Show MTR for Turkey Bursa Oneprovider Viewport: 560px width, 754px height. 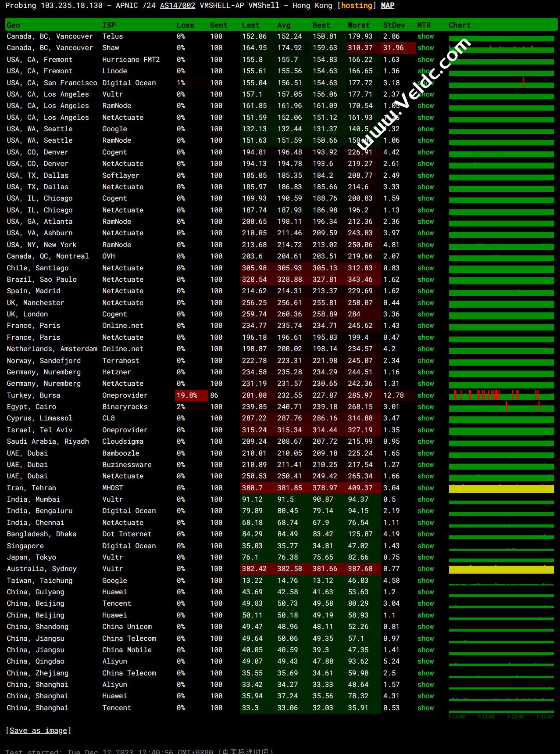point(425,395)
